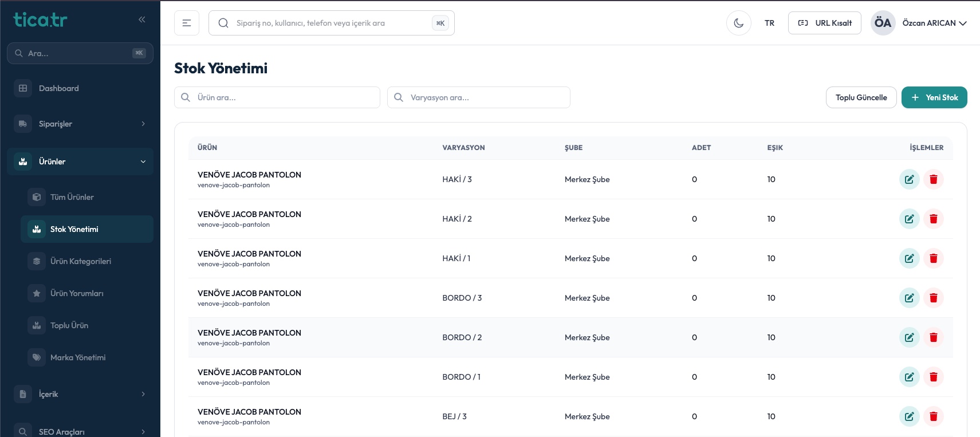Viewport: 980px width, 437px height.
Task: Add new stock with Yeni Stok
Action: click(934, 97)
